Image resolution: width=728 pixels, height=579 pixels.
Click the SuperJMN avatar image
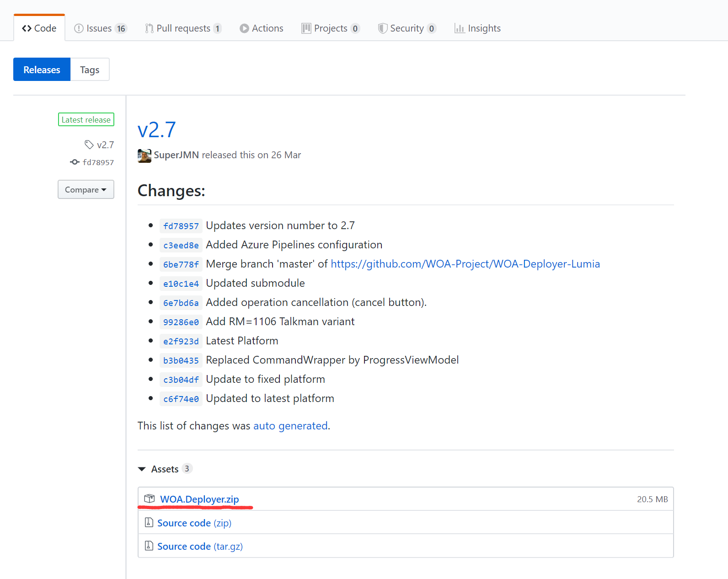click(x=144, y=155)
